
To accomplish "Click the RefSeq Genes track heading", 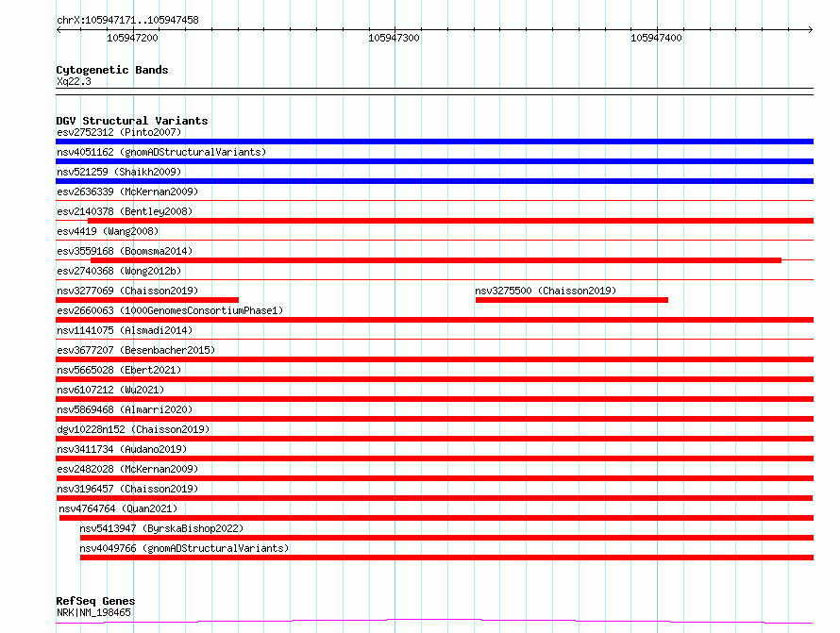I will pos(95,601).
